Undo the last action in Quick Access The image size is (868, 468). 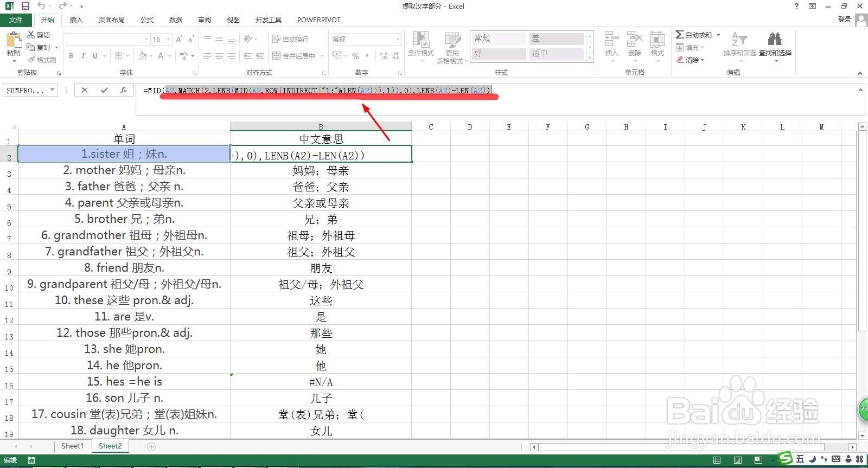pos(41,6)
